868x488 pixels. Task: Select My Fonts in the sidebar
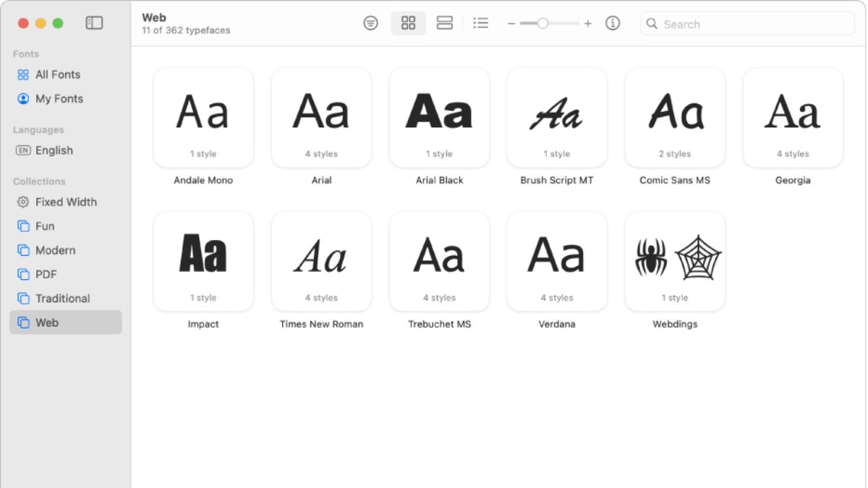(x=65, y=98)
